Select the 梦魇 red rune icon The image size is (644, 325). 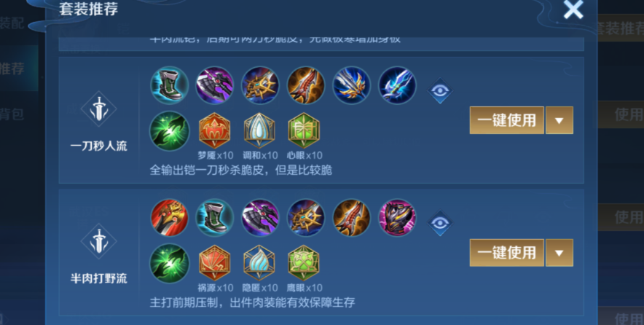point(214,130)
